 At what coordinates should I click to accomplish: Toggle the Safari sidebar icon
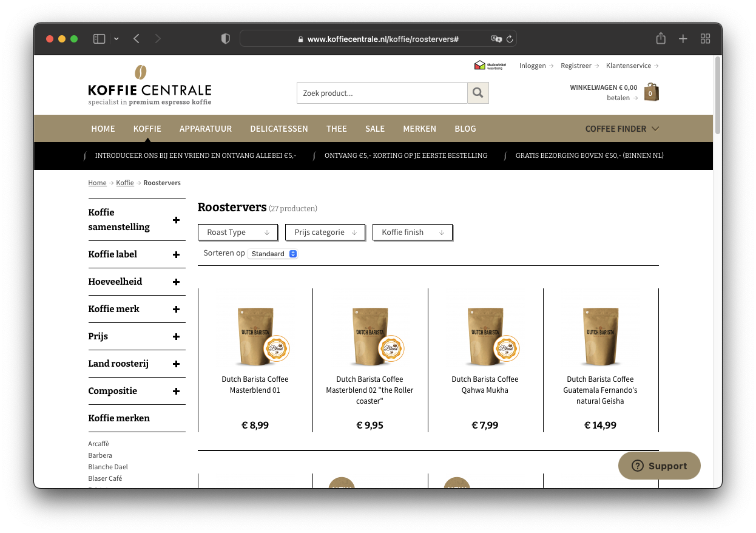[x=99, y=39]
